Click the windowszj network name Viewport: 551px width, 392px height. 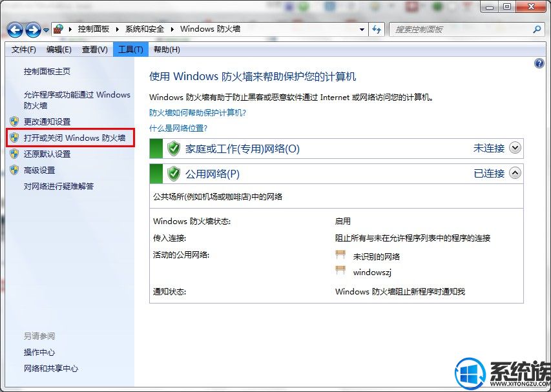[x=372, y=273]
